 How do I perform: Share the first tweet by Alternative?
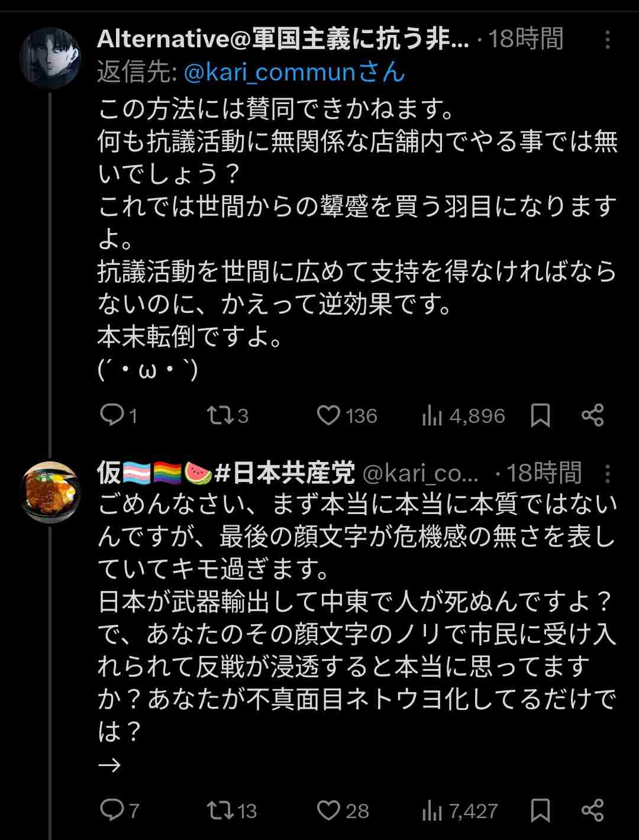pos(592,415)
